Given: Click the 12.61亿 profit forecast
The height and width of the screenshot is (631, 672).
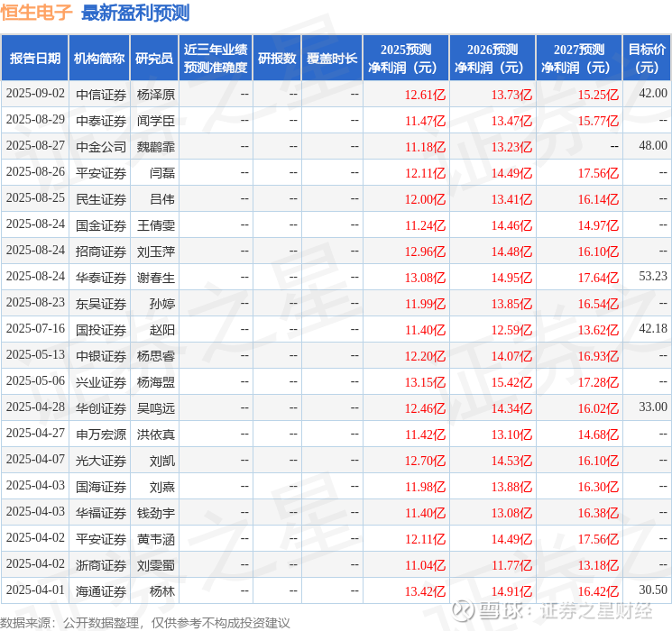Looking at the screenshot, I should (x=425, y=95).
